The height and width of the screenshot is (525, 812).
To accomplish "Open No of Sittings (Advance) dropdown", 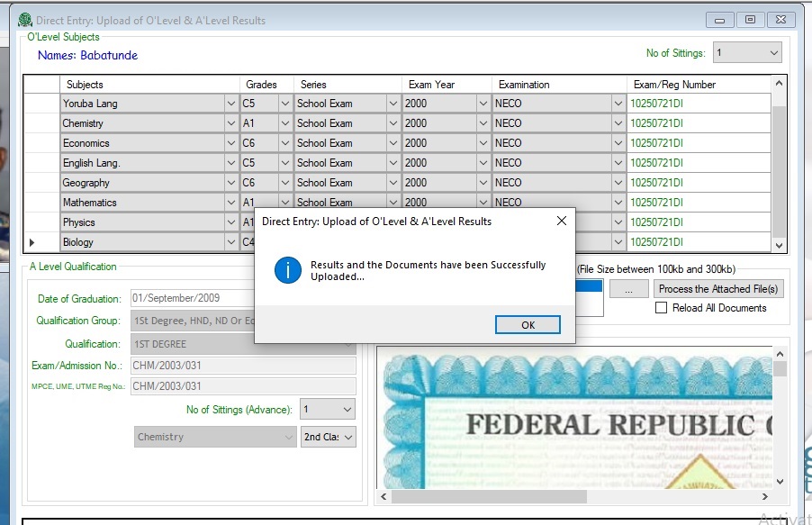I will point(328,410).
